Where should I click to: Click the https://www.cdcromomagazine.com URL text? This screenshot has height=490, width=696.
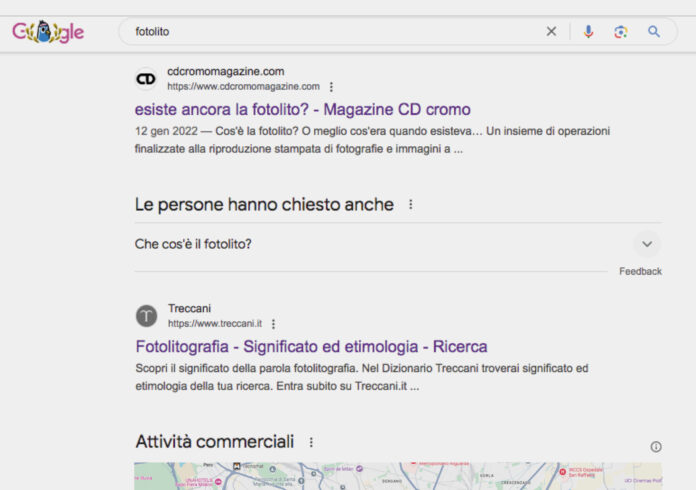[243, 87]
